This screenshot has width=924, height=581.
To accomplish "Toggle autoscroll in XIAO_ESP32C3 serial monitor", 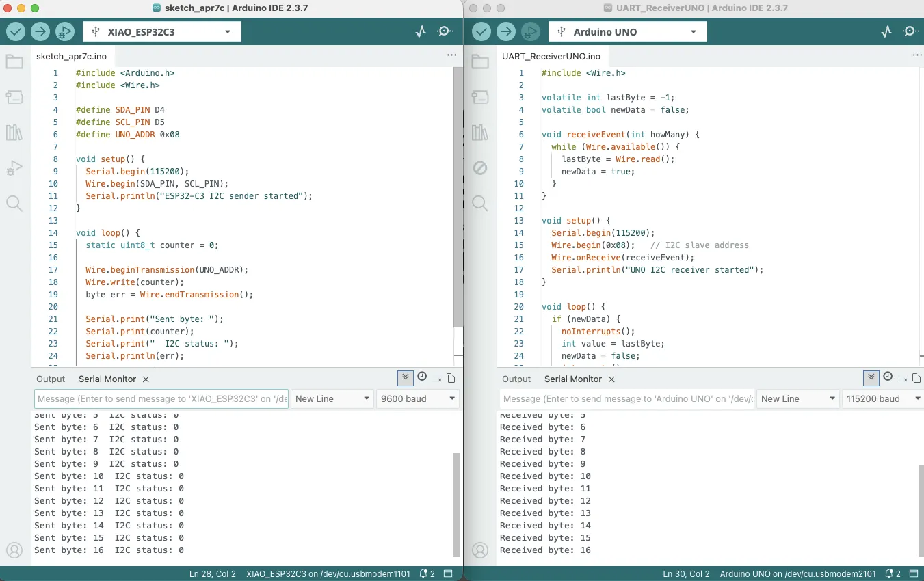I will [406, 378].
